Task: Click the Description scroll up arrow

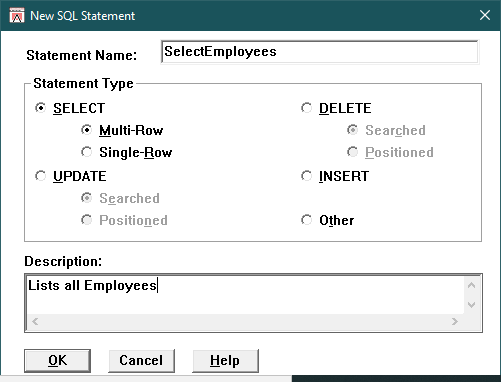Action: point(471,285)
